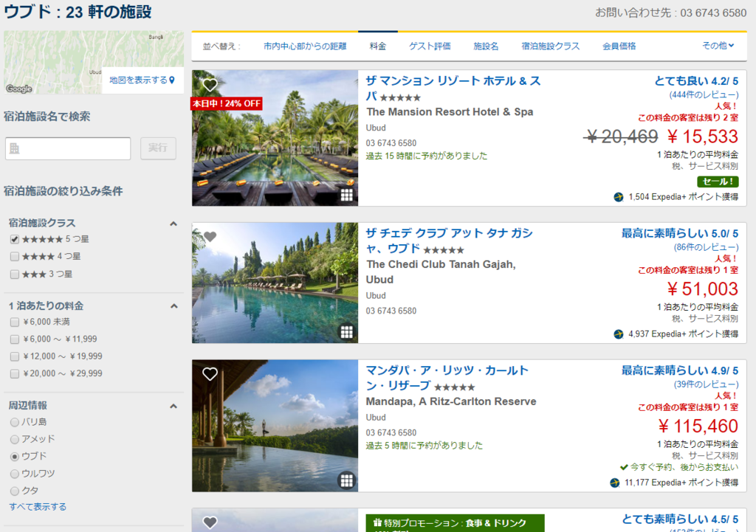Collapse the 周辺情報 filter section
This screenshot has height=532, width=756.
coord(173,407)
